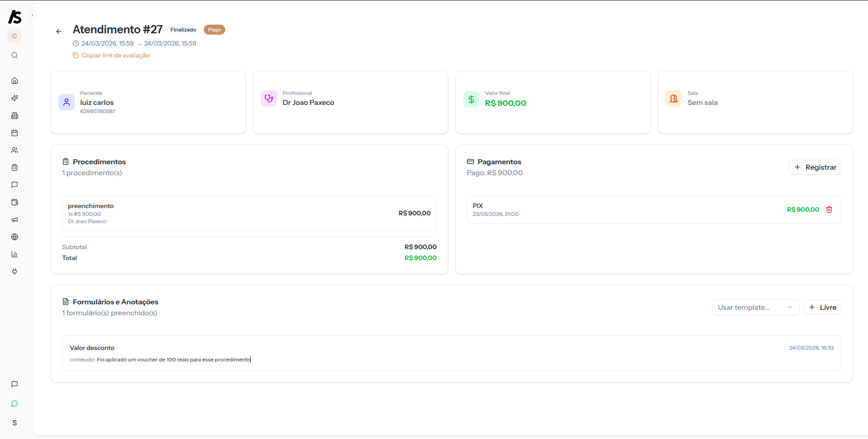Open the building icon in the sidebar
This screenshot has height=439, width=868.
tap(15, 115)
